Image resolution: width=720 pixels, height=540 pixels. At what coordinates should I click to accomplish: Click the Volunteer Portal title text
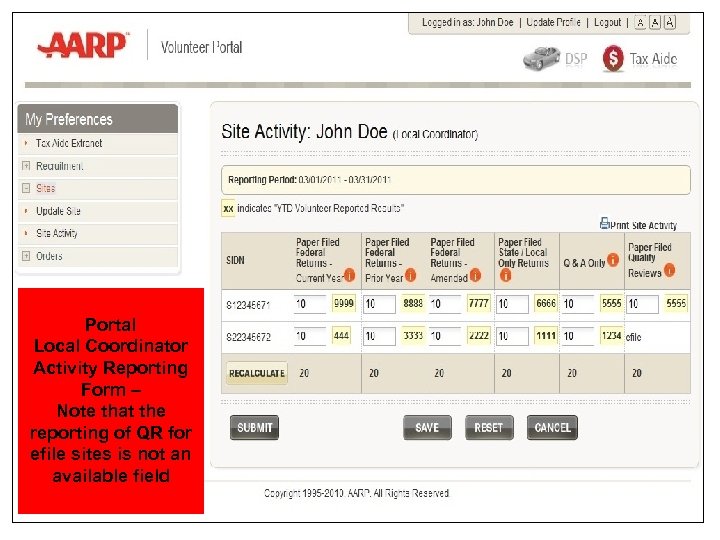click(201, 47)
